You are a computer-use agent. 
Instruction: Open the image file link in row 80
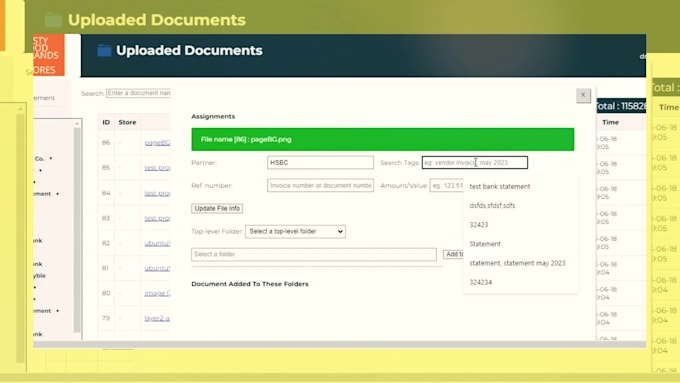pos(157,293)
